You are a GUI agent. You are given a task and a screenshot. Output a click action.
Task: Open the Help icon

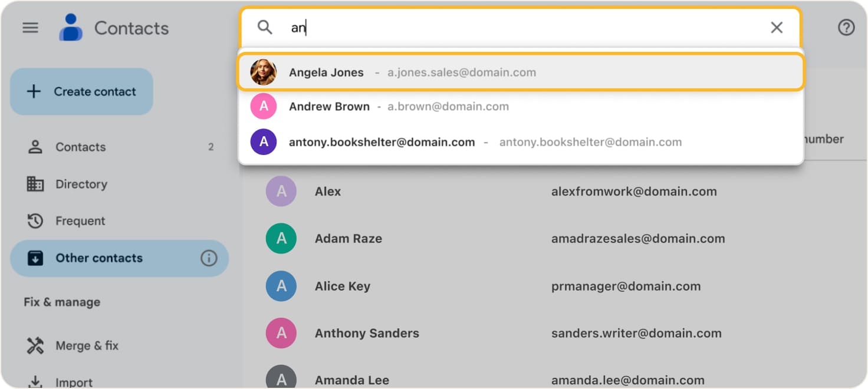tap(846, 27)
